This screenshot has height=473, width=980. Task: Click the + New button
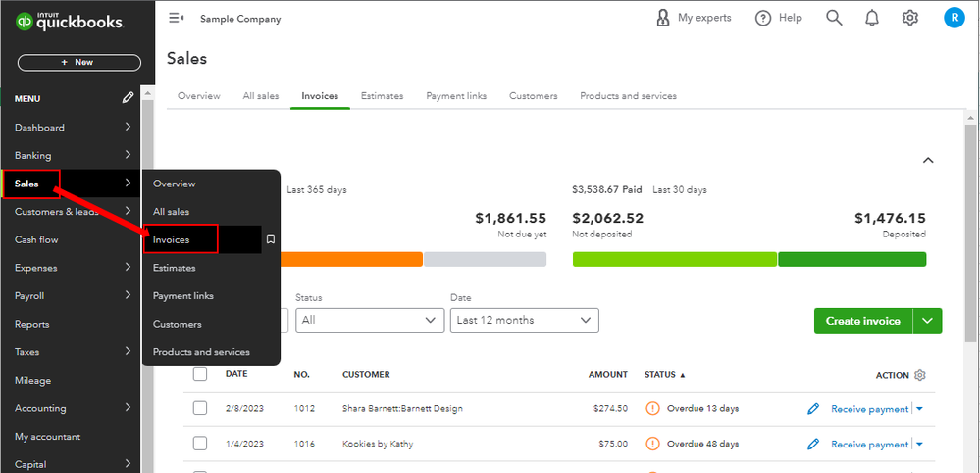(79, 63)
